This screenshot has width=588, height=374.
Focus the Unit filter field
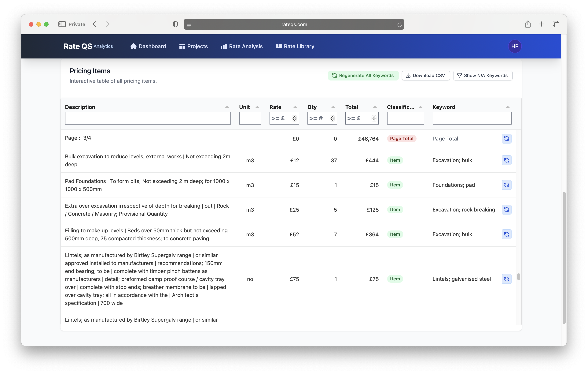pos(250,118)
